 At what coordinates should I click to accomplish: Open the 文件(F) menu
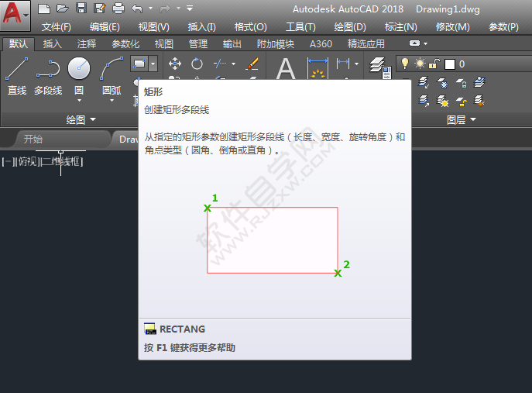click(56, 27)
